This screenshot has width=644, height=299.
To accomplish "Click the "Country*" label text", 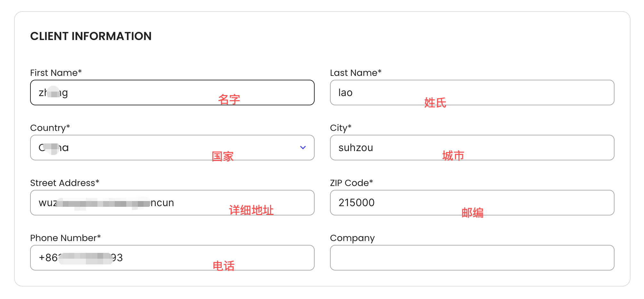I will [x=50, y=128].
